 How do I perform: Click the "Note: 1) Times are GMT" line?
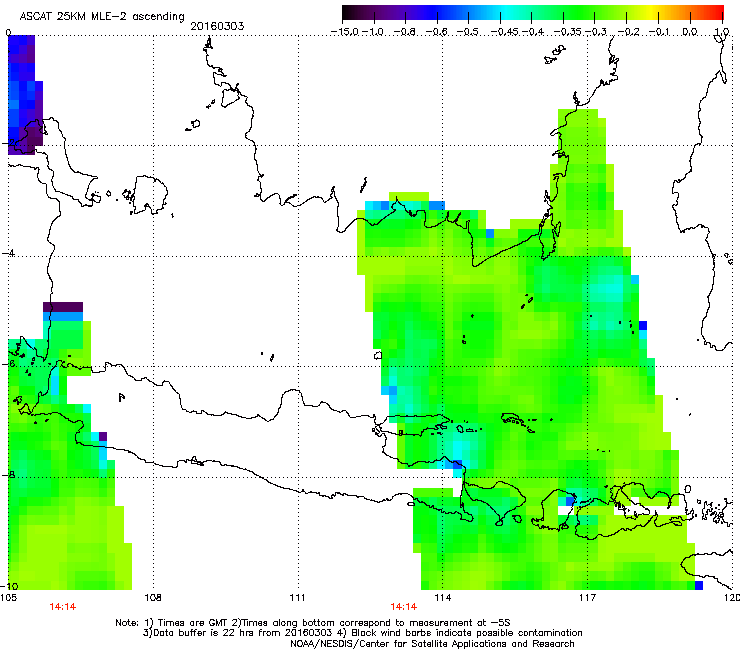[313, 623]
